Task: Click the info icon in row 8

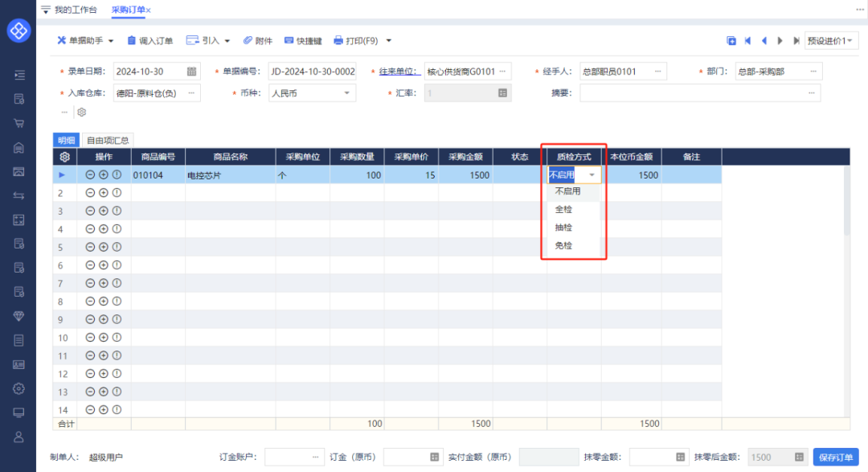Action: pos(117,302)
